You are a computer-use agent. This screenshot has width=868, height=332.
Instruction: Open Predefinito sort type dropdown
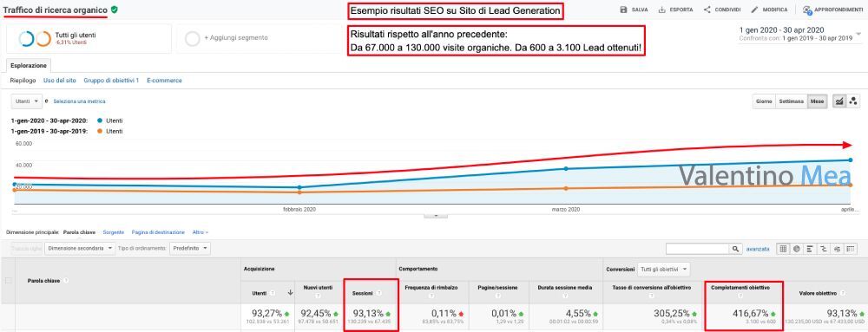point(190,249)
